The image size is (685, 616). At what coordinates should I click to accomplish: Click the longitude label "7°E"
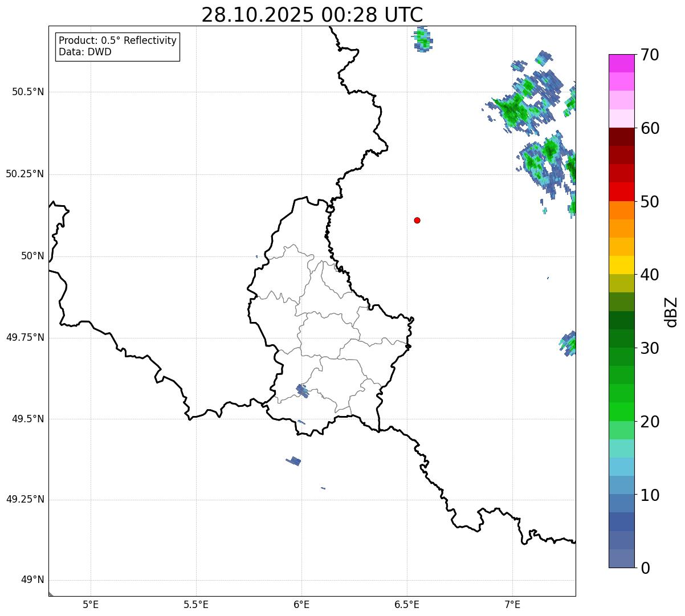coord(512,604)
